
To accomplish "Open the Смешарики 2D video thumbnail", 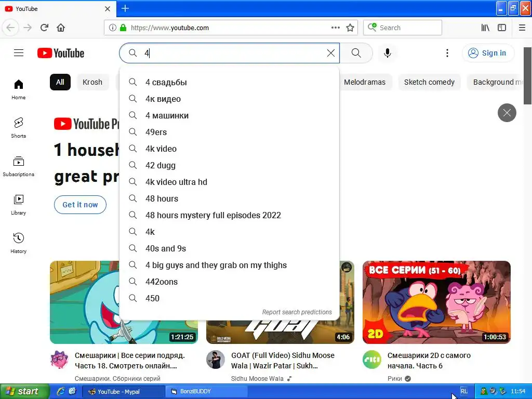I will pos(436,302).
